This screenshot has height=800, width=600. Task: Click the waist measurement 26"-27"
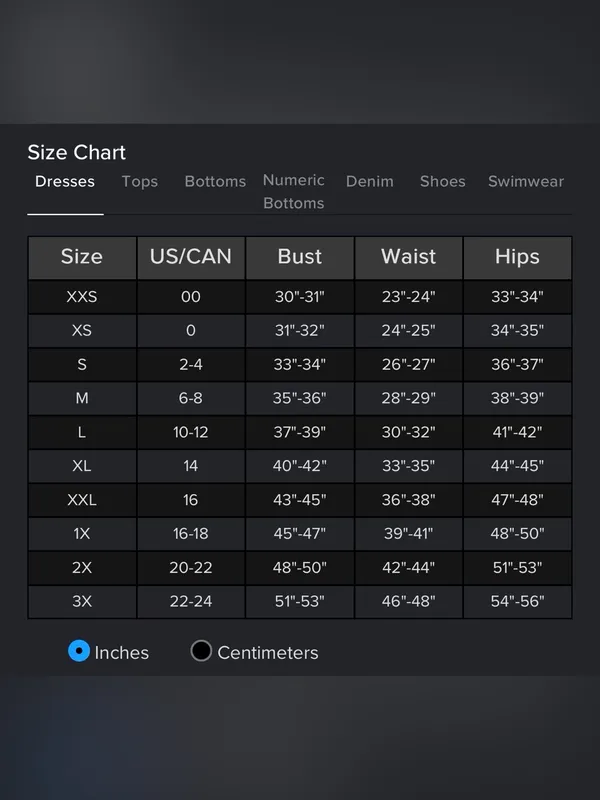(409, 365)
